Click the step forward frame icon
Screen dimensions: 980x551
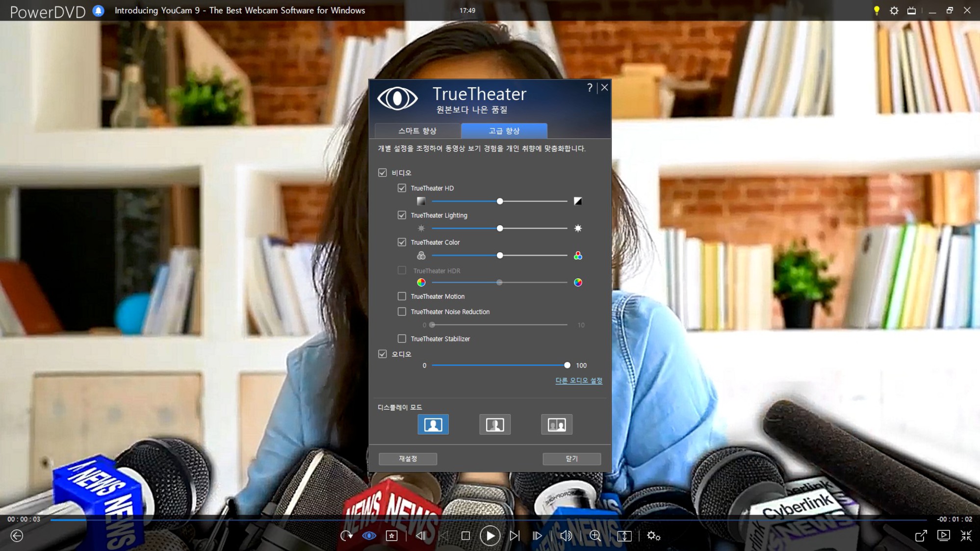pyautogui.click(x=537, y=536)
